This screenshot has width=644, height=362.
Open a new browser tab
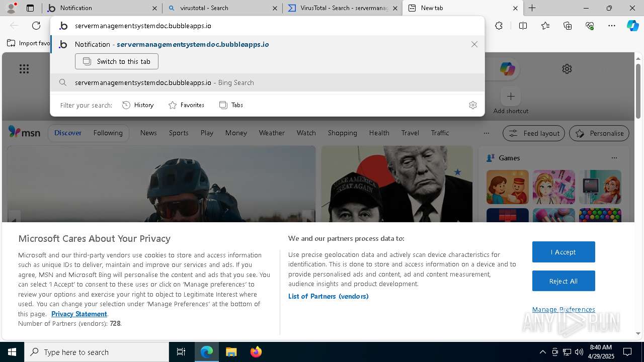tap(532, 8)
